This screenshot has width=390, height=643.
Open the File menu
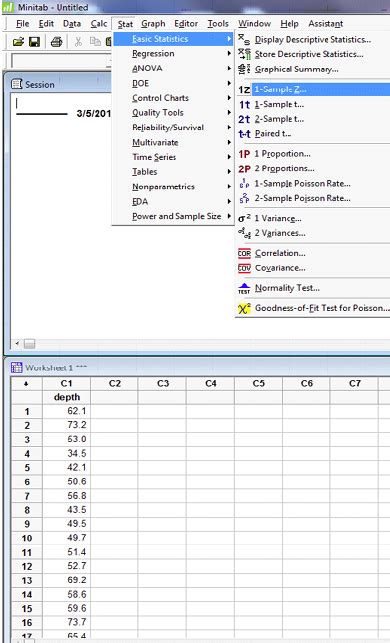[x=22, y=24]
